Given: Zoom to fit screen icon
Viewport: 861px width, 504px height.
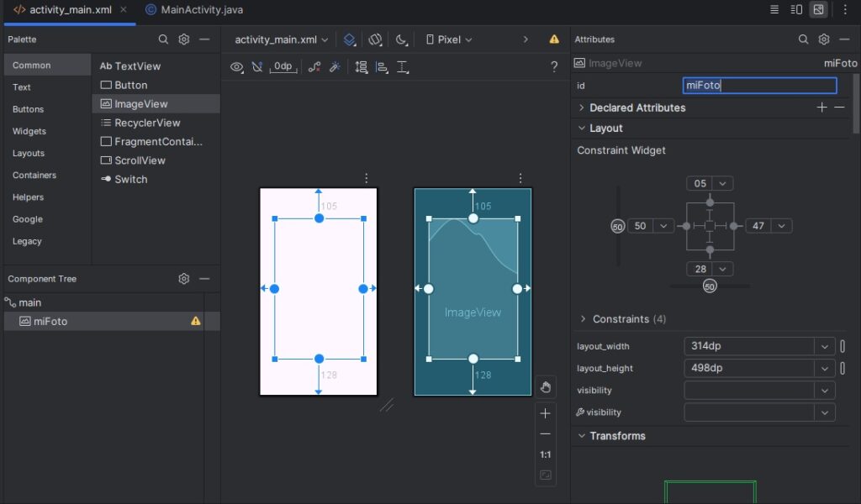Looking at the screenshot, I should coord(545,475).
